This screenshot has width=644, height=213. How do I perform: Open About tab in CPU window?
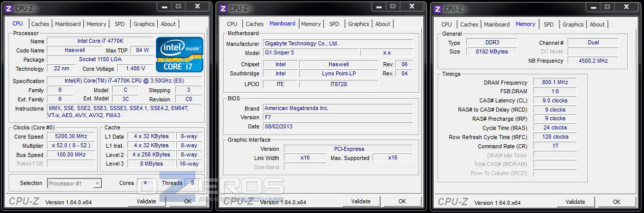168,24
